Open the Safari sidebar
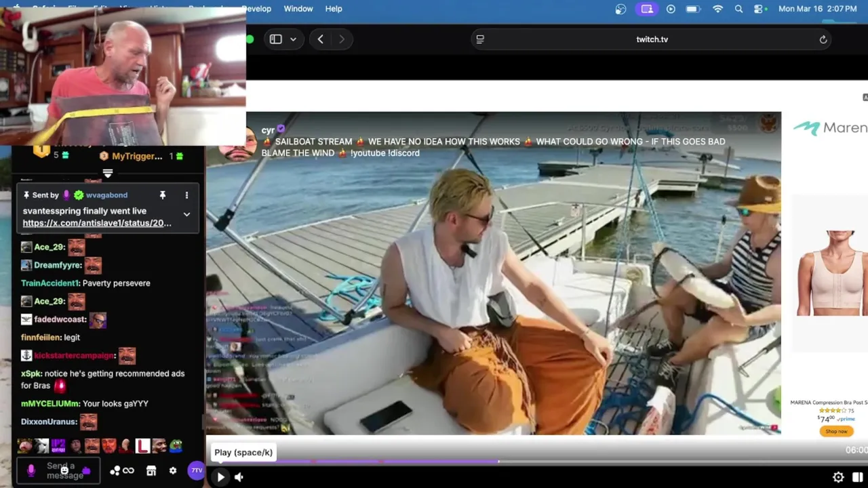The image size is (868, 488). point(275,39)
